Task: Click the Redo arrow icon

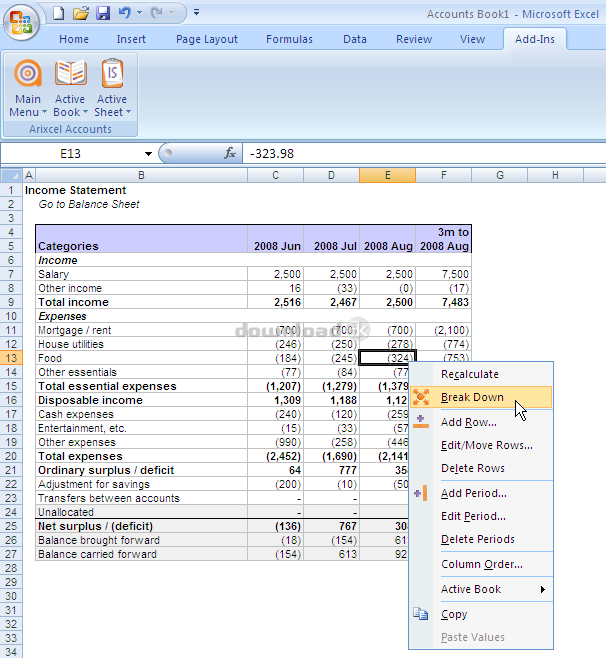Action: pos(157,13)
